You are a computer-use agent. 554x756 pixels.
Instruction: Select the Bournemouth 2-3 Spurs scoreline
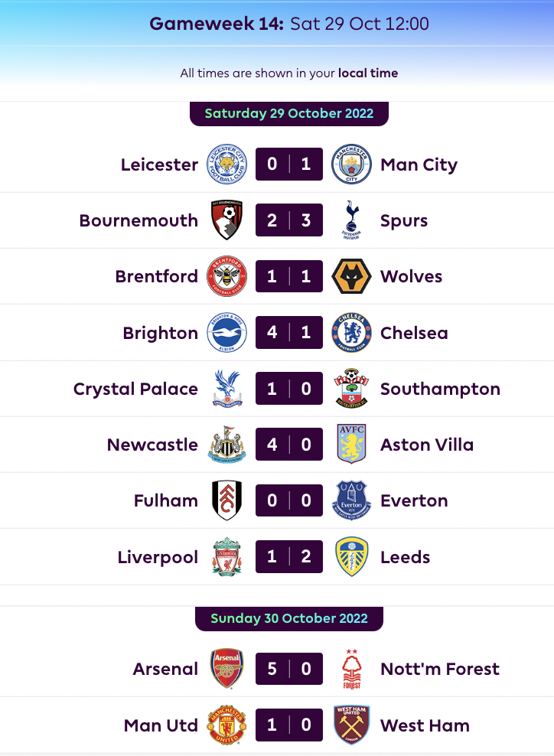288,220
